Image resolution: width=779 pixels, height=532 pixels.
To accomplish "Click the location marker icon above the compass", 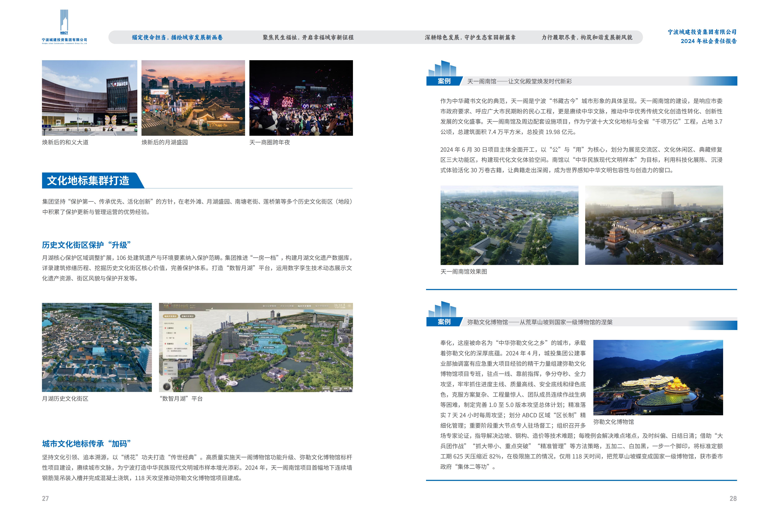I will point(170,380).
